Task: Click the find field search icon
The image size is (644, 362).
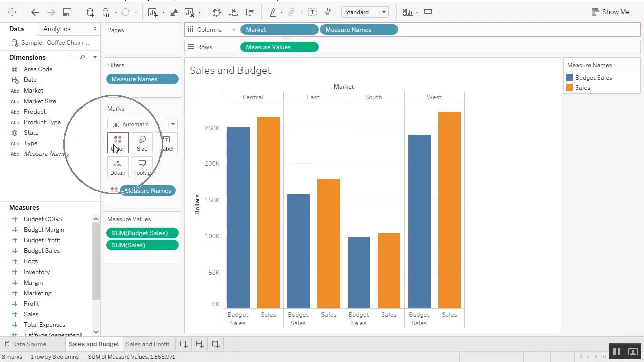Action: click(x=83, y=57)
